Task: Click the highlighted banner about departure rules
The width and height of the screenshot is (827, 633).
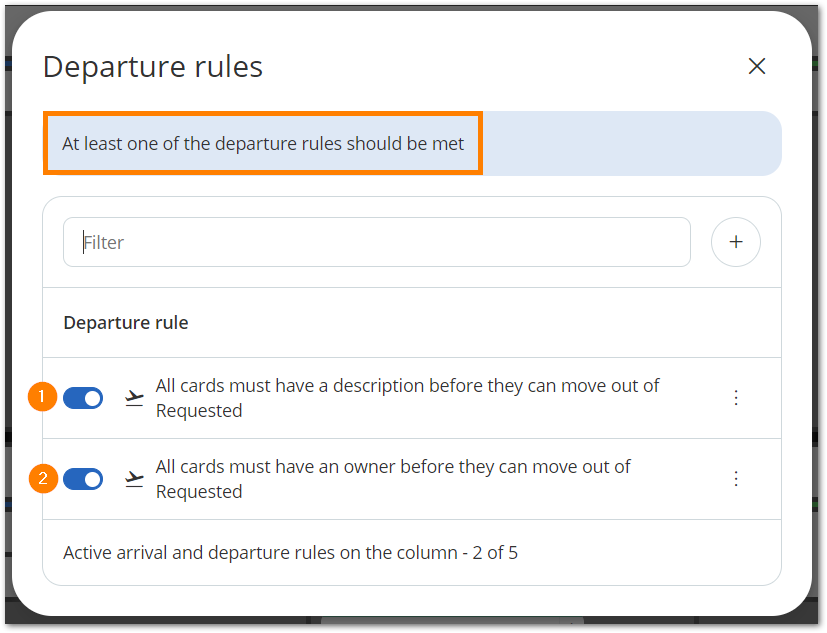Action: pos(262,143)
